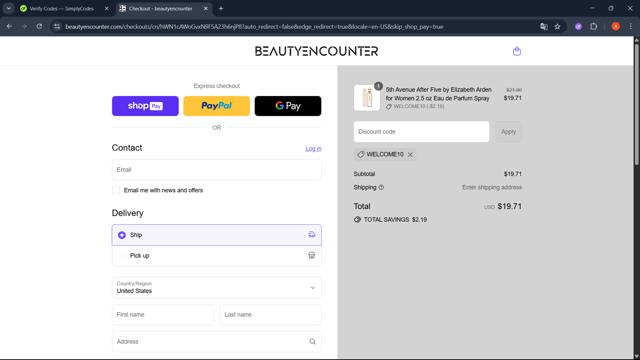
Task: Click the Shop Pay express checkout button
Action: 145,106
